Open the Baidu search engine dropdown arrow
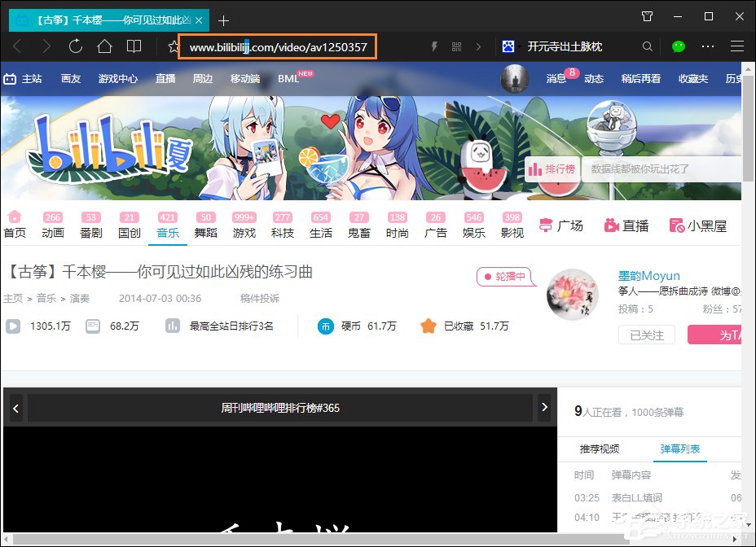 (520, 46)
